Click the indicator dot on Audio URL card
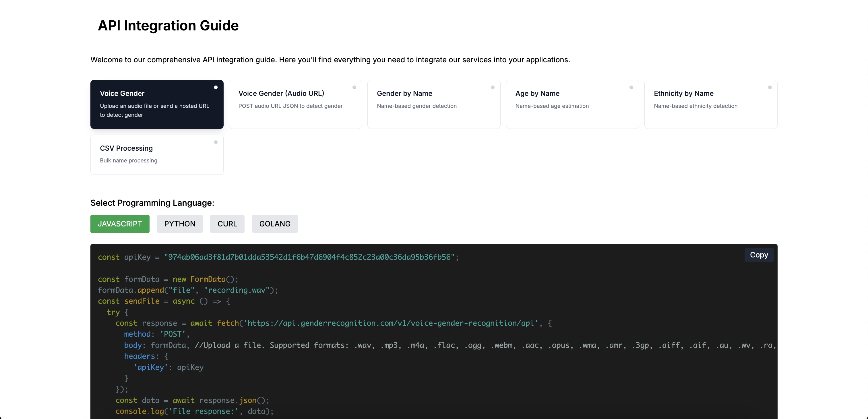This screenshot has height=419, width=868. tap(354, 88)
